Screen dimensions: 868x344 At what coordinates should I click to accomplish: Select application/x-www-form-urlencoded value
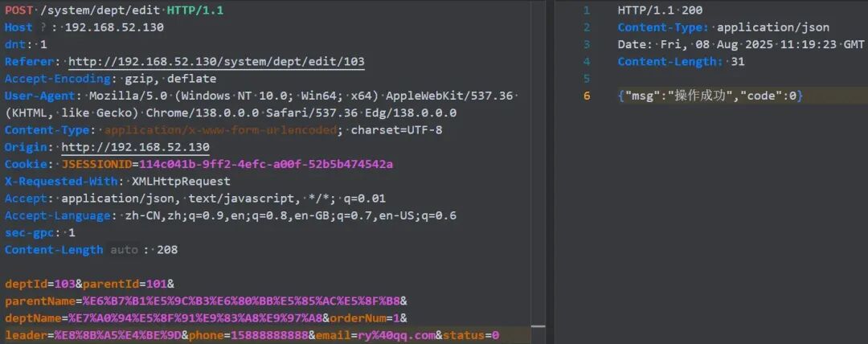coord(219,130)
